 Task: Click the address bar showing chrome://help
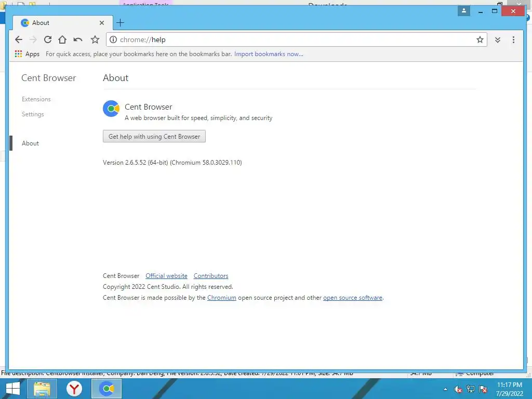[x=297, y=39]
